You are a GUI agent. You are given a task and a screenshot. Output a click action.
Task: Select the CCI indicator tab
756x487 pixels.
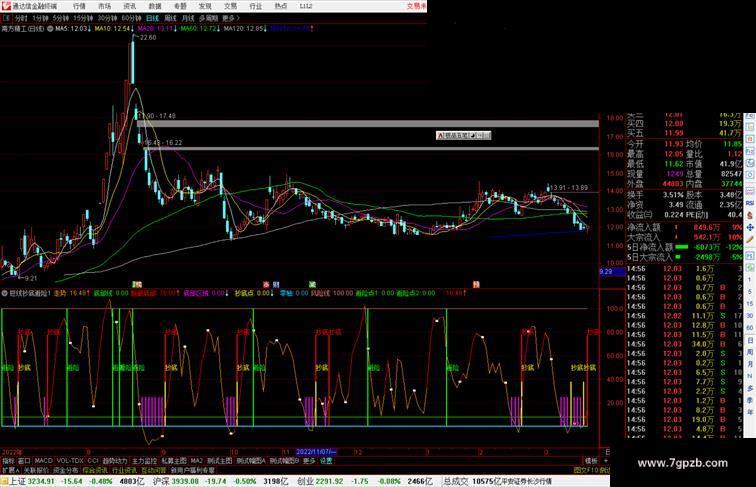(93, 461)
